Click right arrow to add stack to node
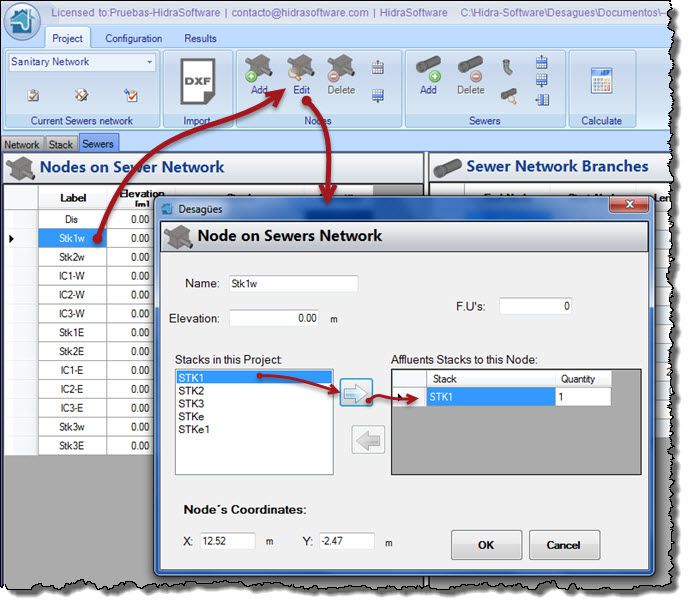 click(x=356, y=392)
